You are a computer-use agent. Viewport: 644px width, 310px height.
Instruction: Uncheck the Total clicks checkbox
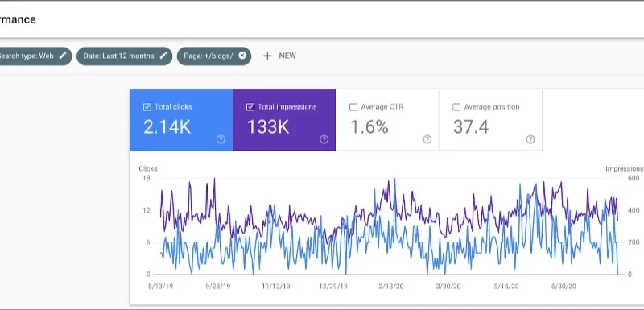click(147, 107)
